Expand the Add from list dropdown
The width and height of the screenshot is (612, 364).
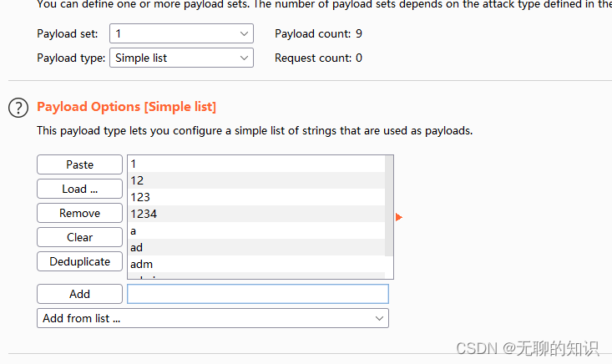213,318
